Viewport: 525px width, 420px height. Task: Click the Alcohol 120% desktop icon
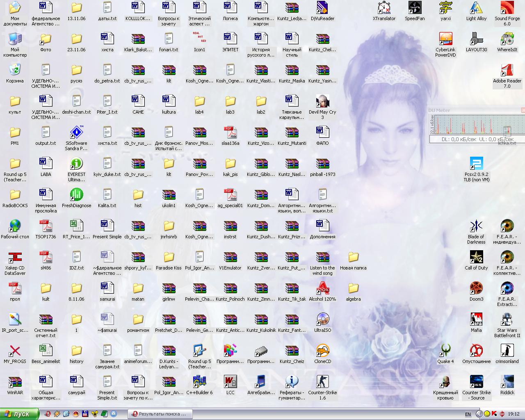click(322, 289)
